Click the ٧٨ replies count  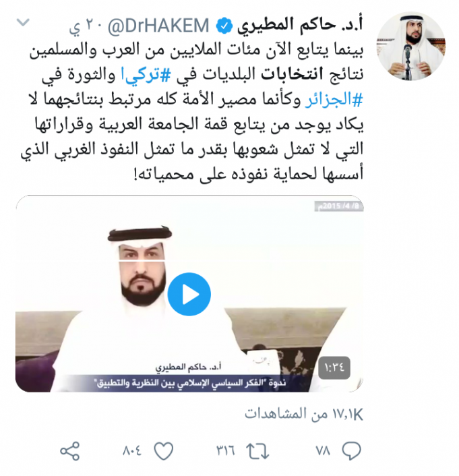tap(323, 451)
